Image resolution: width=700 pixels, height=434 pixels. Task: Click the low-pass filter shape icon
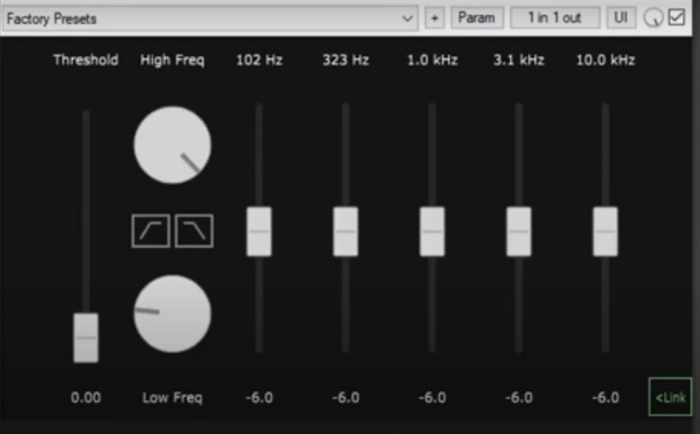click(195, 231)
